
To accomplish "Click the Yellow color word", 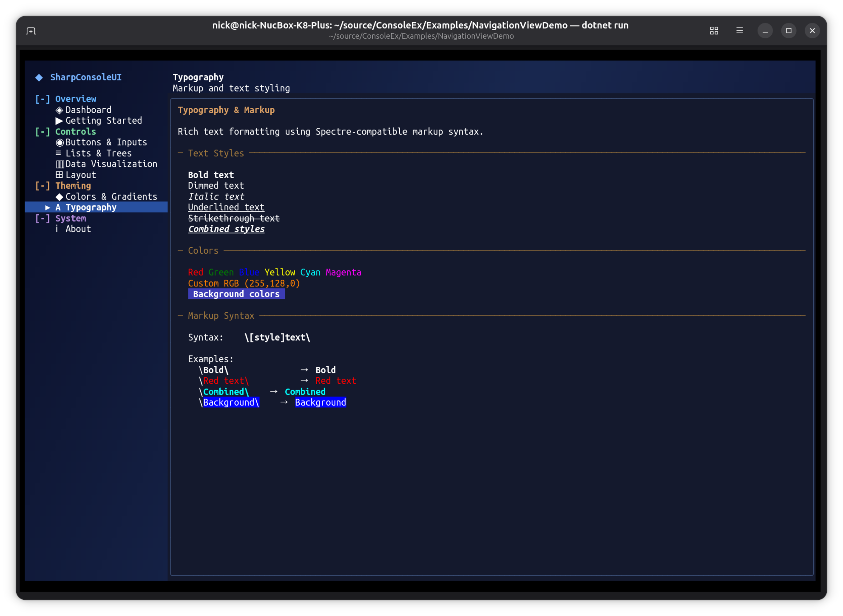I will [280, 273].
